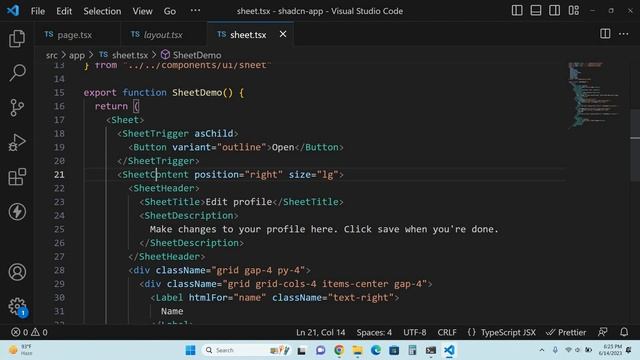This screenshot has width=640, height=360.
Task: Open the Go menu
Action: (170, 11)
